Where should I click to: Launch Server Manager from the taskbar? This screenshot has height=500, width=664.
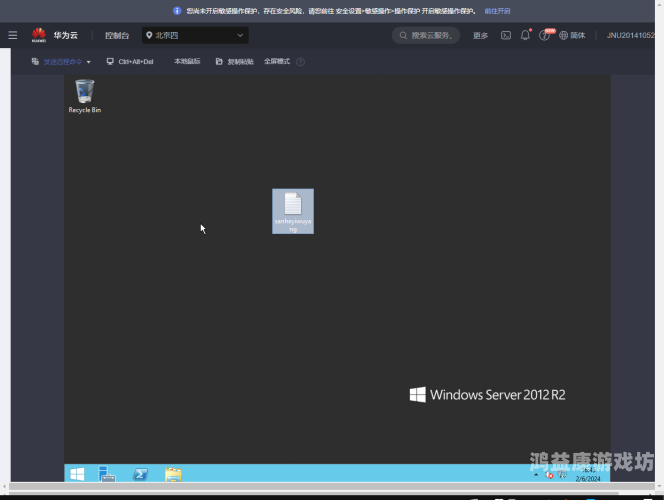[107, 474]
